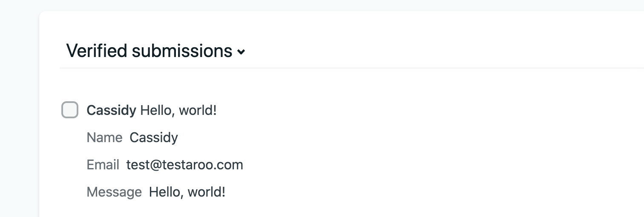Expand the Verified submissions dropdown chevron
This screenshot has width=644, height=217.
[241, 52]
